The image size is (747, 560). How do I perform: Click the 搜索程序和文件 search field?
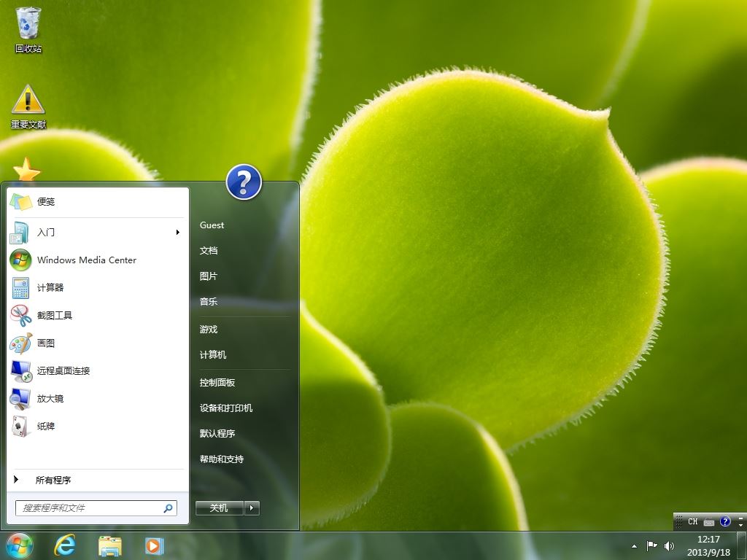pyautogui.click(x=96, y=508)
